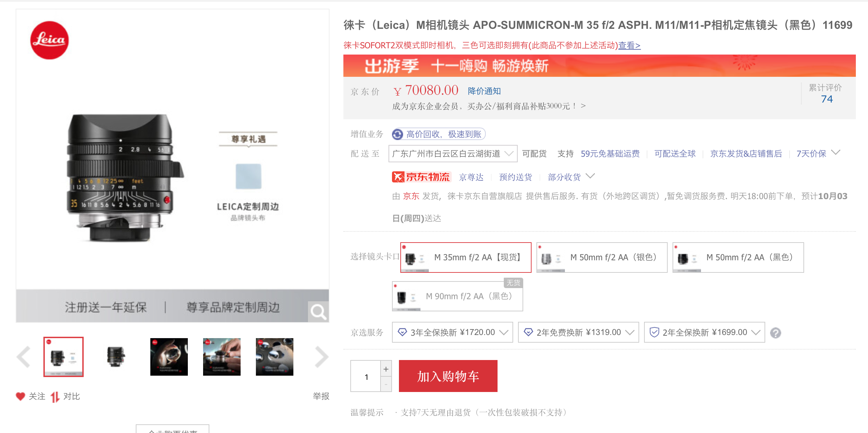Go to the next thumbnail with the right arrow
Screen dimensions: 868x433
[x=321, y=357]
